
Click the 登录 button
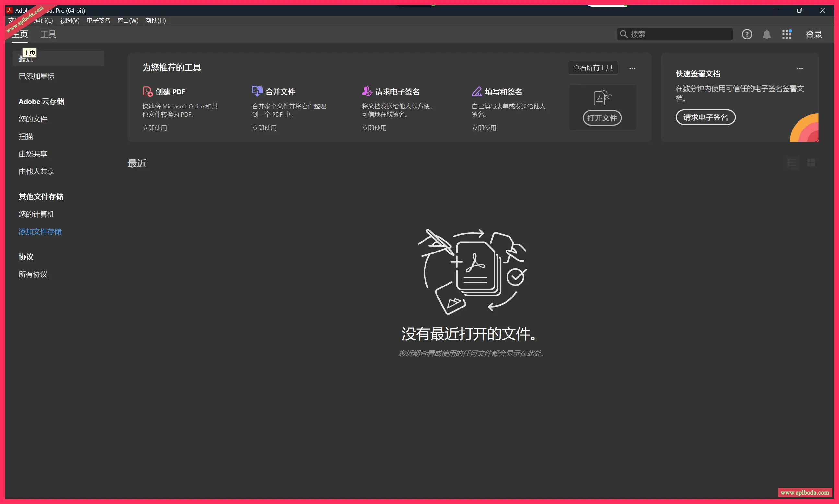(x=814, y=34)
